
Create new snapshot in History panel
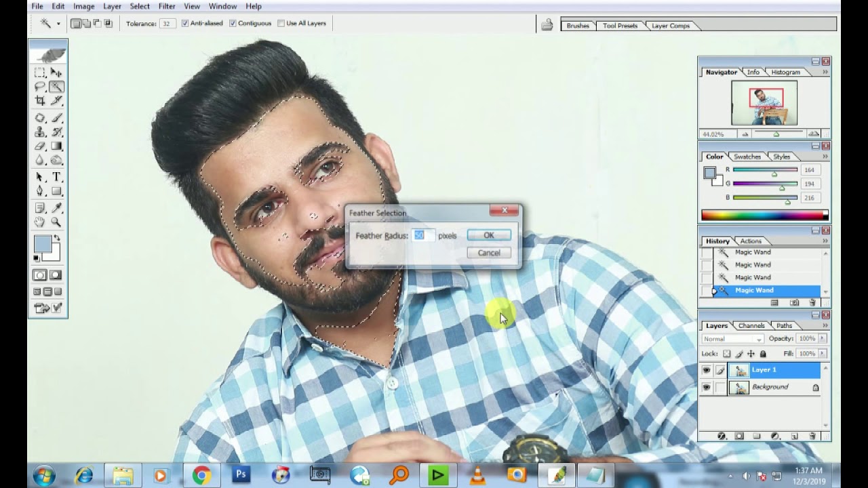(x=795, y=302)
